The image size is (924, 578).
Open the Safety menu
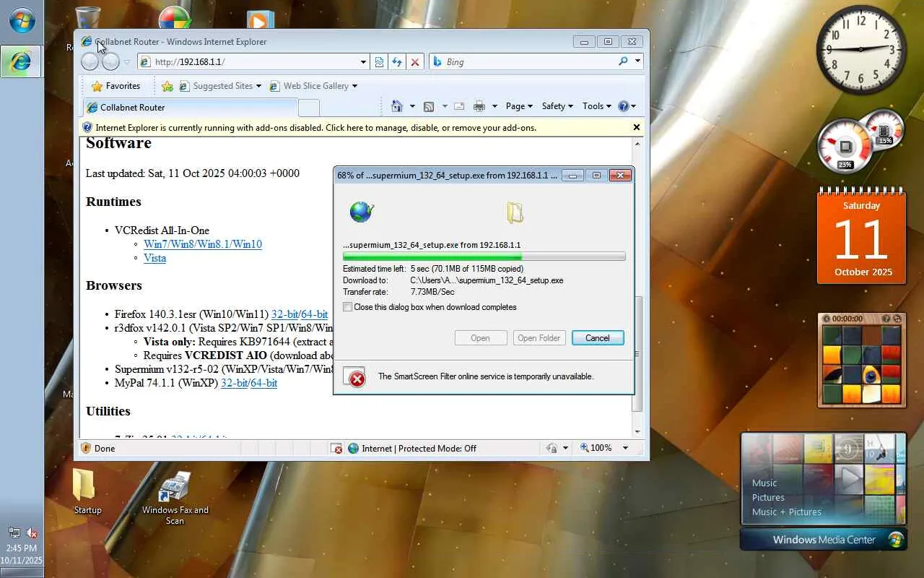click(557, 106)
